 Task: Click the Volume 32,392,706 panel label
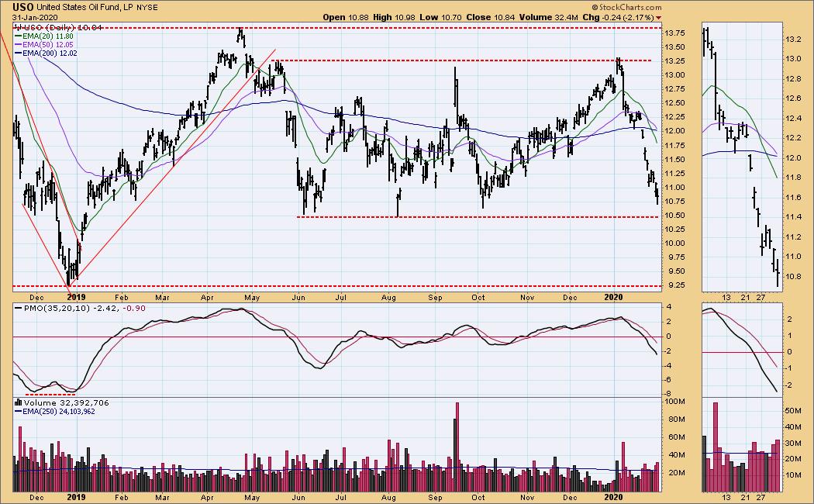tap(66, 402)
